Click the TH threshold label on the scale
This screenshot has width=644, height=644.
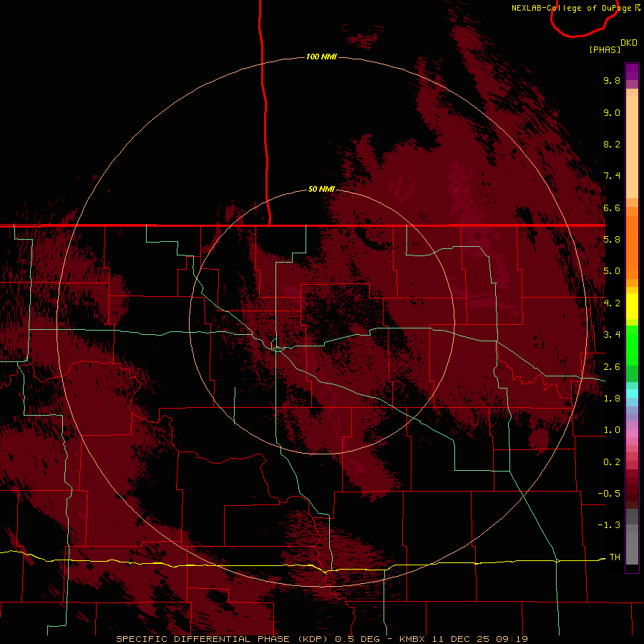(x=615, y=557)
